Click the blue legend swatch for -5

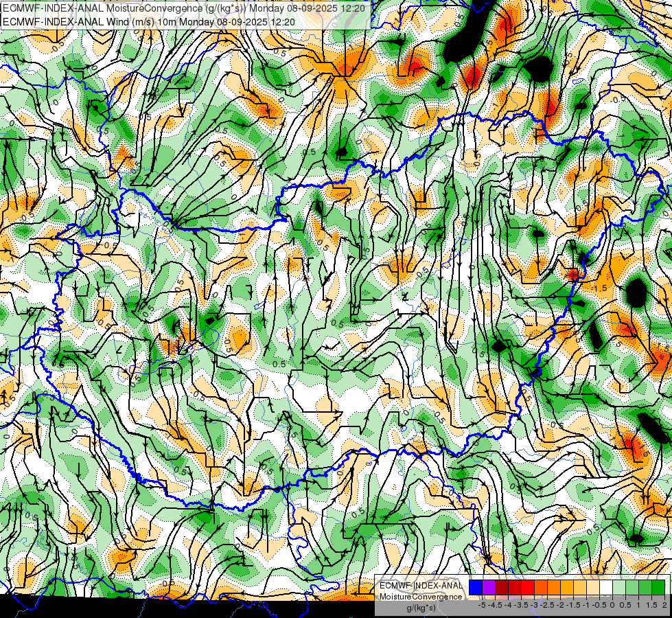pos(476,588)
